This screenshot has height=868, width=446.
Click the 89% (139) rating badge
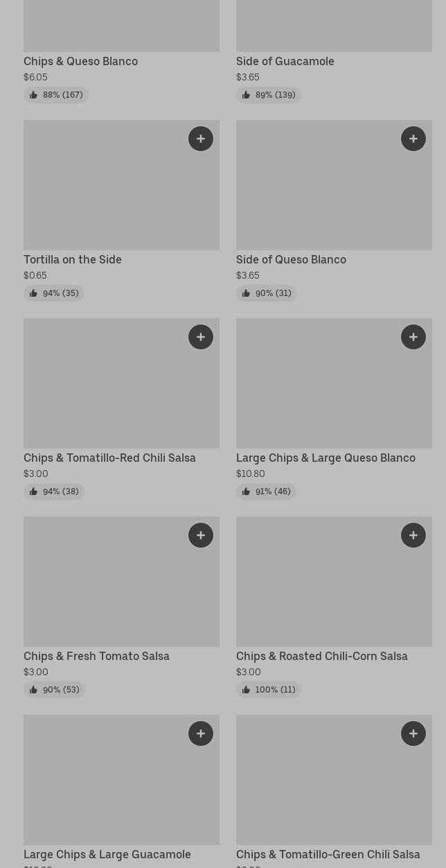pos(269,95)
